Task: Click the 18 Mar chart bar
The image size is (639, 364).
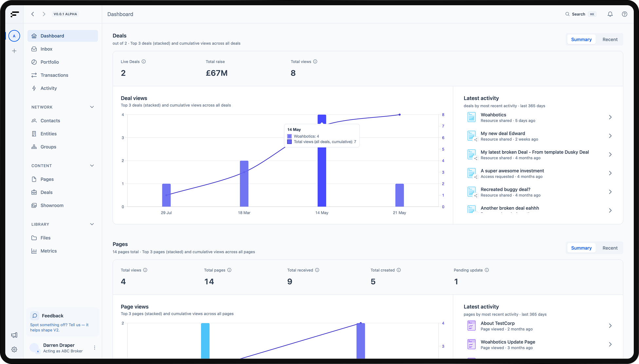Action: [x=244, y=184]
